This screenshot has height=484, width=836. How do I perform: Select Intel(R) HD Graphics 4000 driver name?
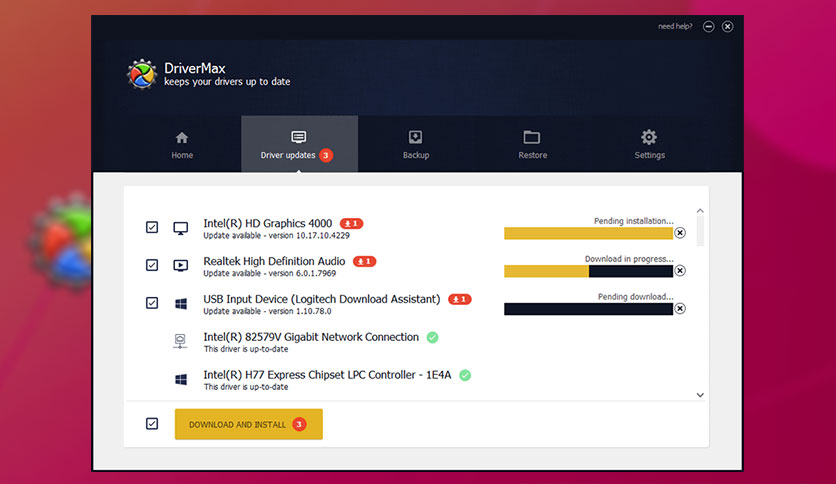268,223
